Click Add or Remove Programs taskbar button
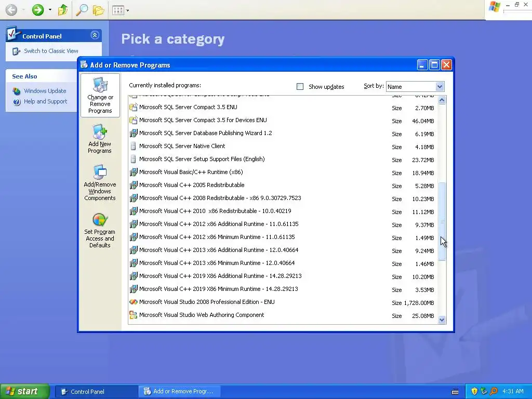 179,392
